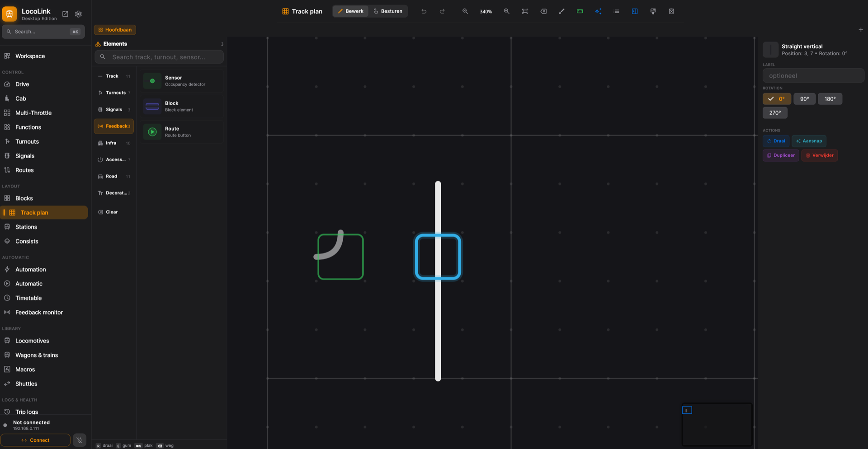Click the Draai rotate action button
The height and width of the screenshot is (449, 868).
[x=776, y=141]
